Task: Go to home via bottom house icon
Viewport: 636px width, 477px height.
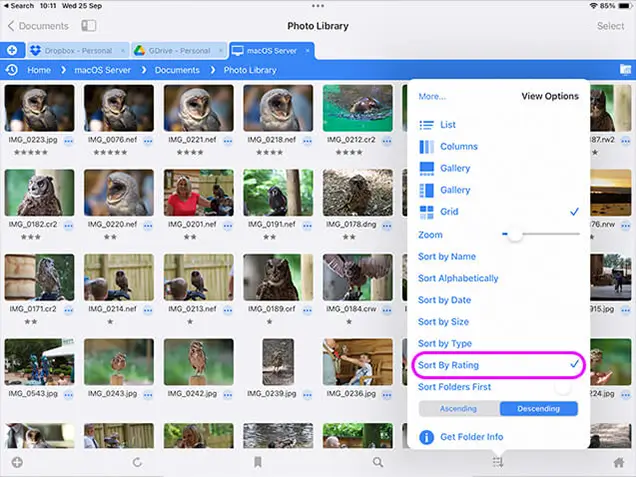Action: pos(618,463)
